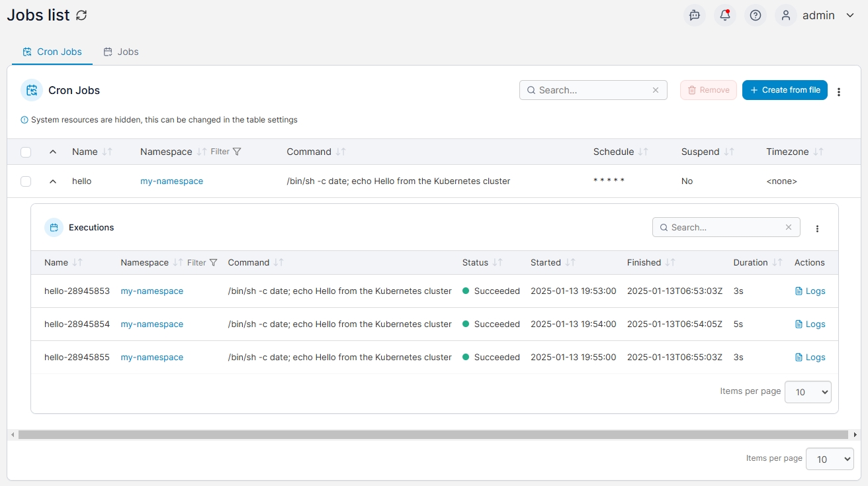Open Logs for hello-28945854 execution
Viewport: 868px width, 486px height.
(810, 324)
